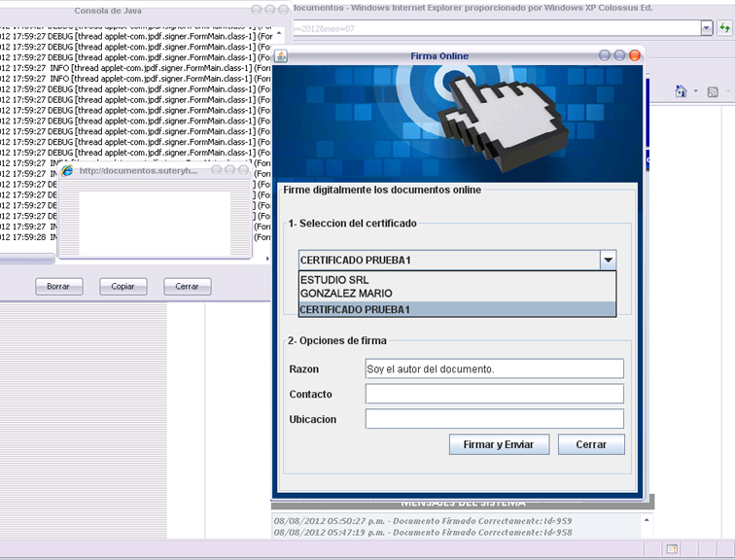Minimize the Firma Online window
735x560 pixels.
point(605,56)
